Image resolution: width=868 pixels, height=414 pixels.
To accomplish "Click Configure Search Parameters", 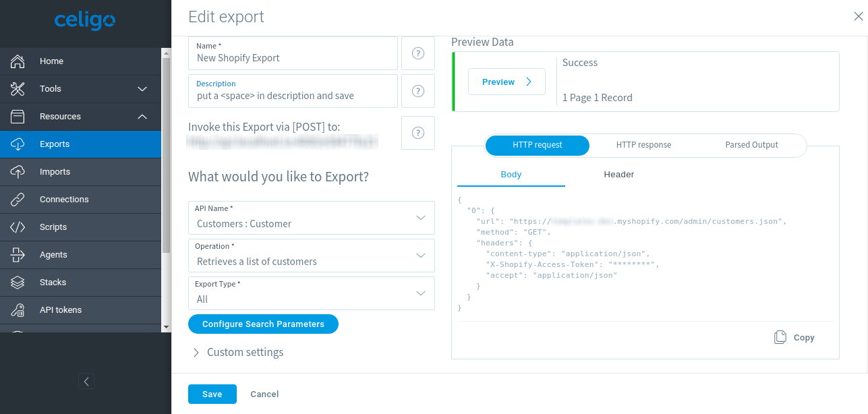I will (x=263, y=324).
